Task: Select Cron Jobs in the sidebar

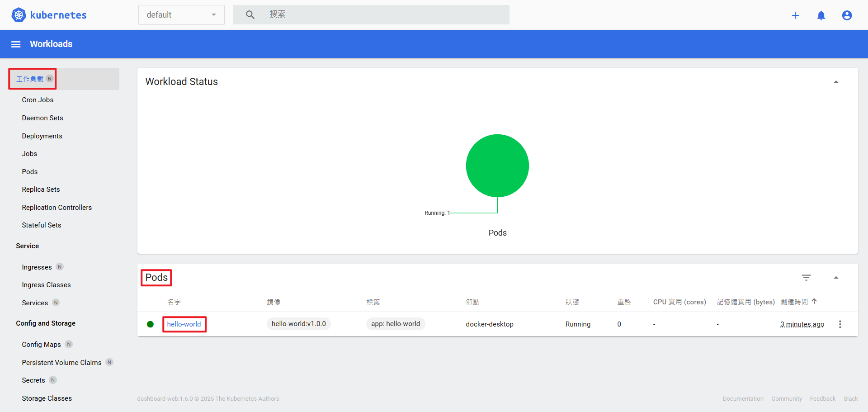Action: 38,99
